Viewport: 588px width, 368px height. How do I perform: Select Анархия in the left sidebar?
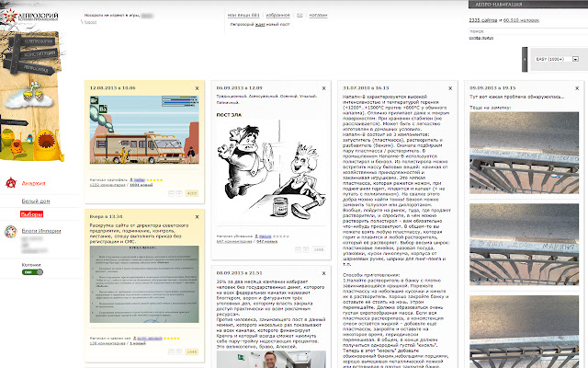click(33, 184)
